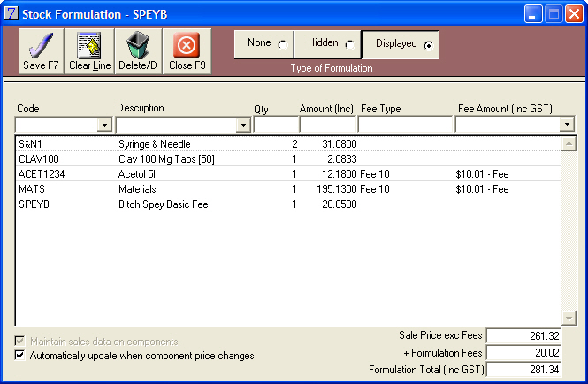Screen dimensions: 588x384
Task: Click the Amount (Inc) input field
Action: (328, 125)
